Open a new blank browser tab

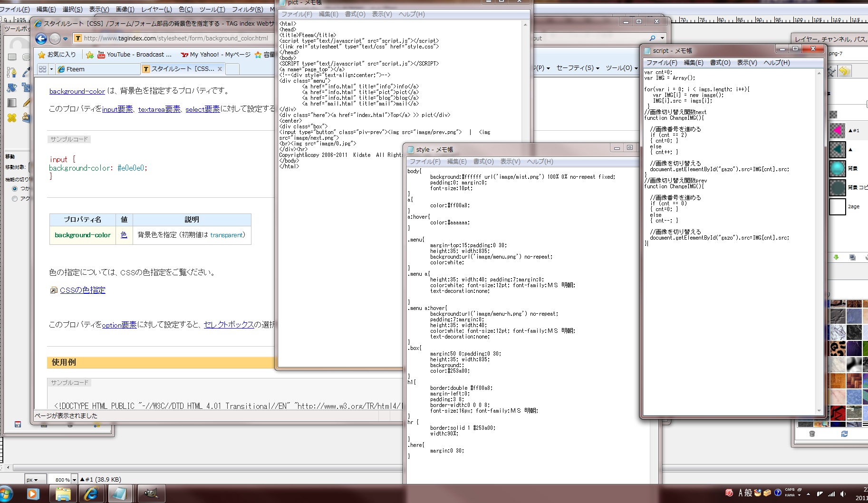[x=232, y=69]
